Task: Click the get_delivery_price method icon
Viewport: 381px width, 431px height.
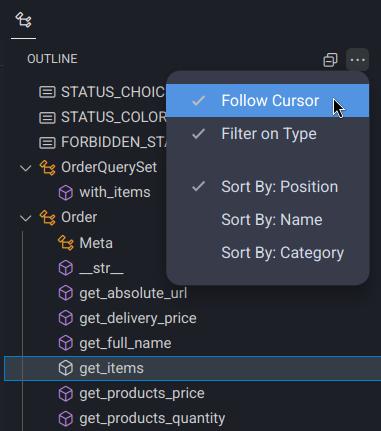Action: [66, 318]
